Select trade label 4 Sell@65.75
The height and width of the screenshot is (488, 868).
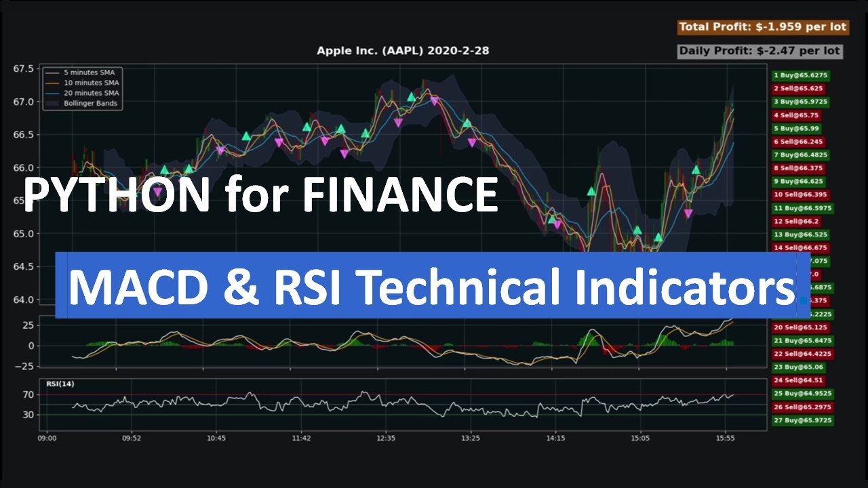point(797,115)
